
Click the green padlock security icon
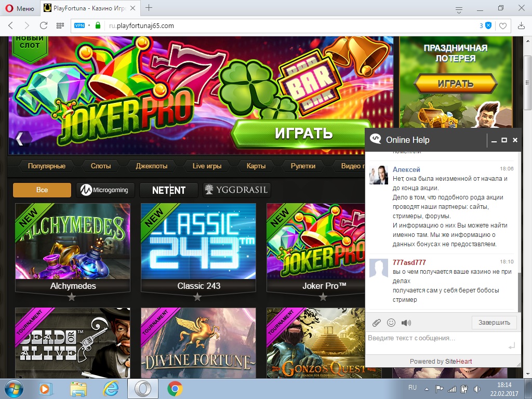coord(98,25)
